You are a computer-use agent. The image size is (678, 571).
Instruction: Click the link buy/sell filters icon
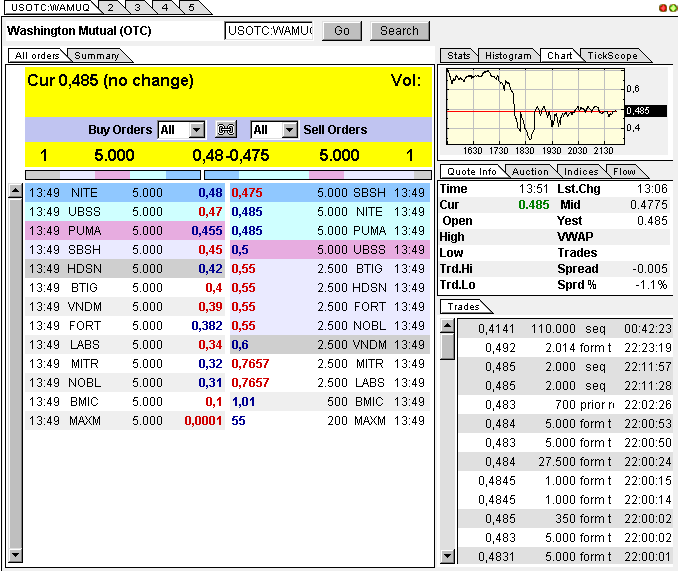tap(226, 129)
